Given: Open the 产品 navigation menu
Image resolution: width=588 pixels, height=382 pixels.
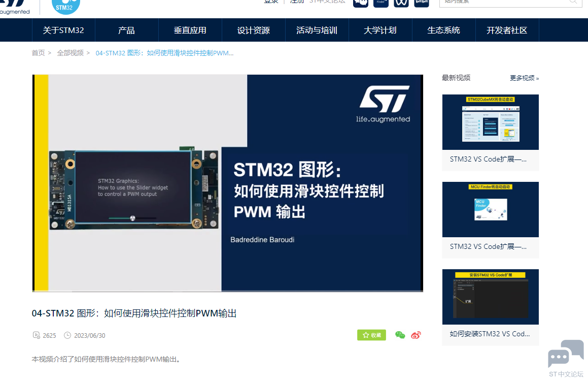Looking at the screenshot, I should [126, 30].
